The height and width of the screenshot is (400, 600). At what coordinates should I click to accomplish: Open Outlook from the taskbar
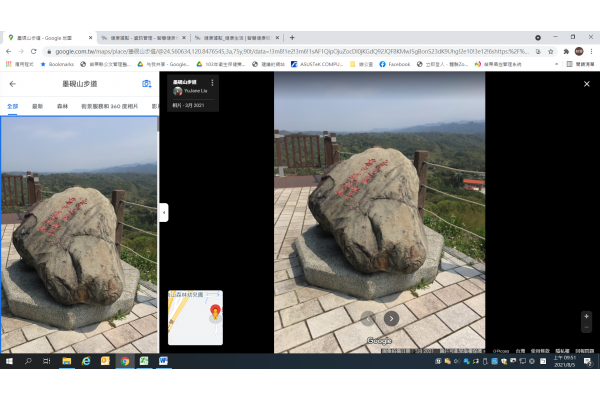pos(105,361)
